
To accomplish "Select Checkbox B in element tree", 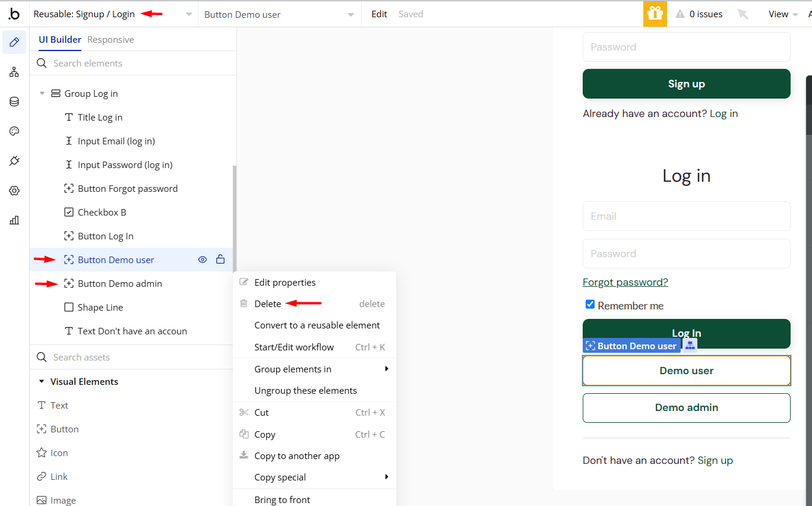I will click(x=131, y=212).
